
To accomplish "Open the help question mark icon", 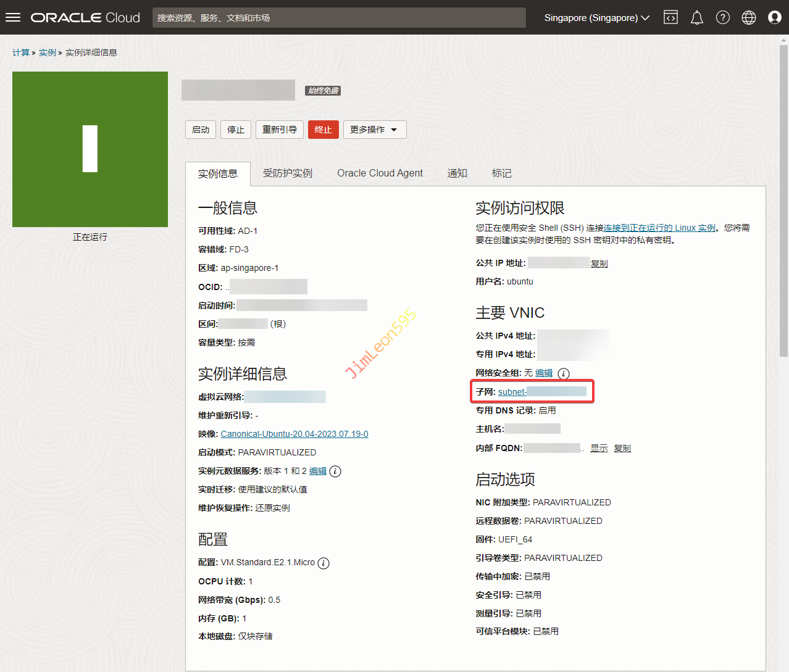I will coord(722,18).
